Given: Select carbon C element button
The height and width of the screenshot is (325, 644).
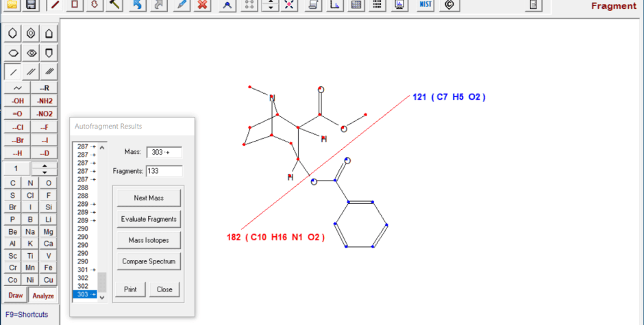Looking at the screenshot, I should (x=13, y=183).
